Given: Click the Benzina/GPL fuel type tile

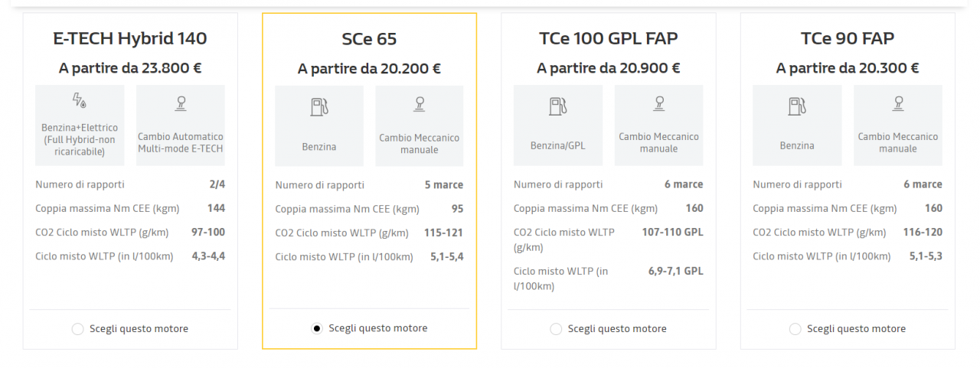Looking at the screenshot, I should point(558,125).
